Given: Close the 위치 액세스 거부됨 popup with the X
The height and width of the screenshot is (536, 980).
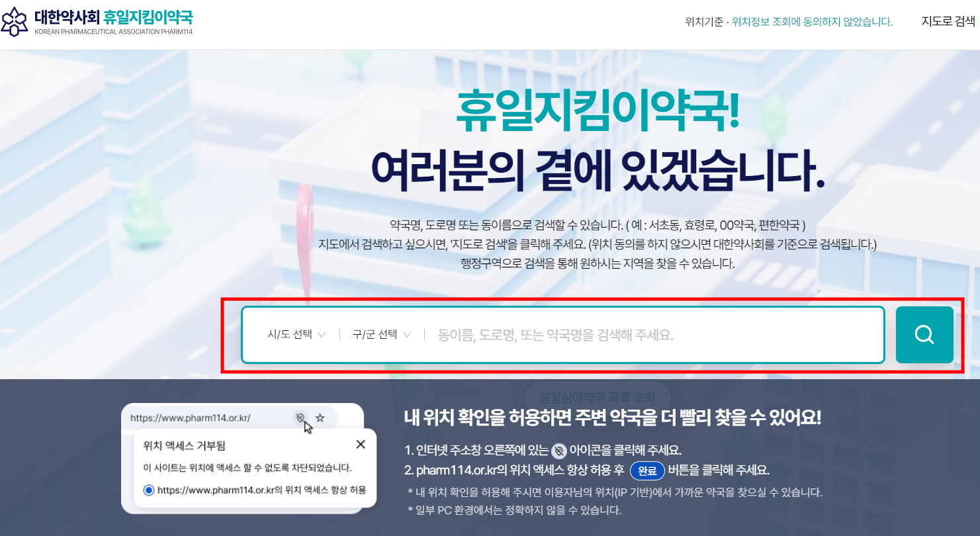Looking at the screenshot, I should 361,444.
